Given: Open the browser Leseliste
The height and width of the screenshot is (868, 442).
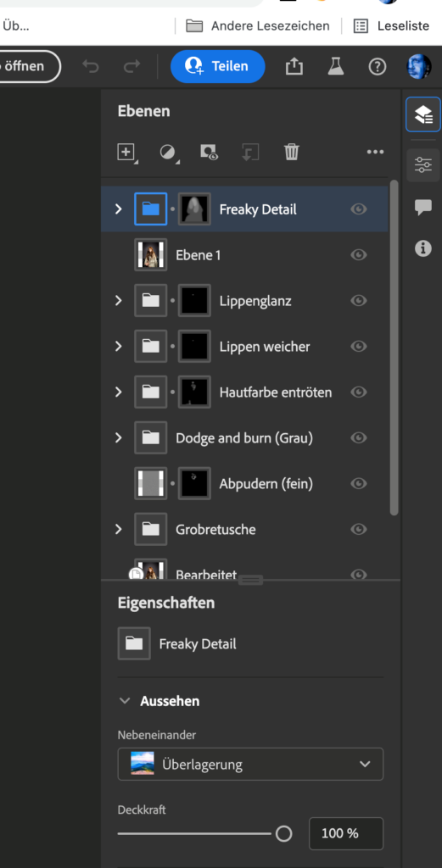Looking at the screenshot, I should tap(391, 25).
